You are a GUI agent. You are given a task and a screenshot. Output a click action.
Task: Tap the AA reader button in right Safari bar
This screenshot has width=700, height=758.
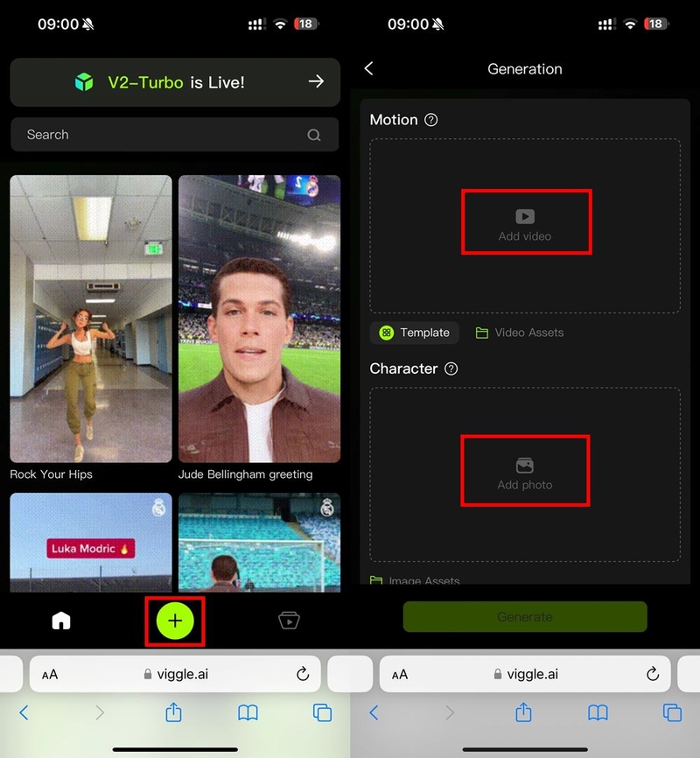400,674
